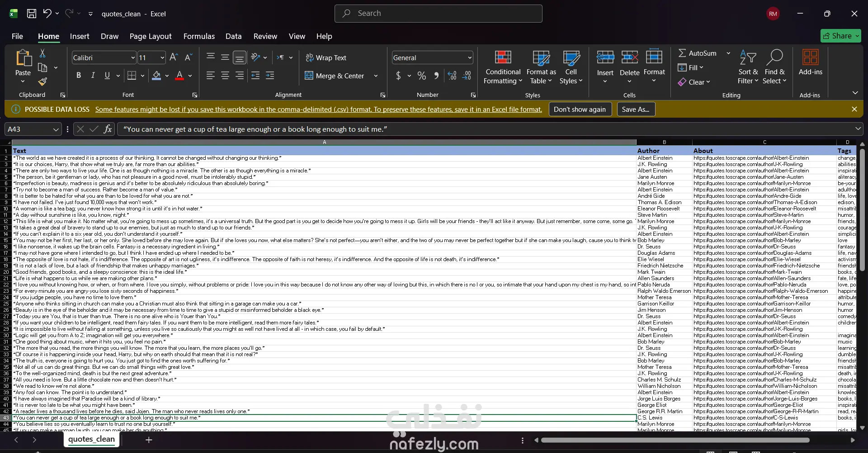The height and width of the screenshot is (453, 868).
Task: Expand the Name Box dropdown
Action: [56, 129]
